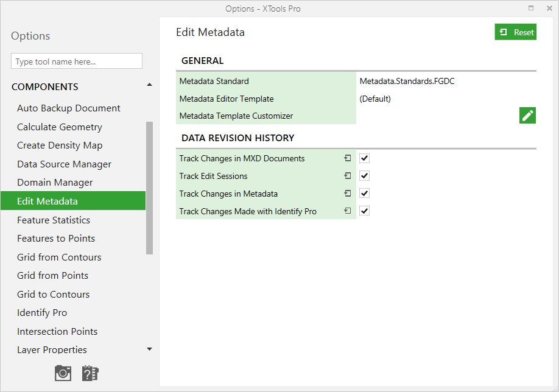Open Metadata Editor Template (Default) value
The height and width of the screenshot is (392, 559).
pyautogui.click(x=375, y=99)
